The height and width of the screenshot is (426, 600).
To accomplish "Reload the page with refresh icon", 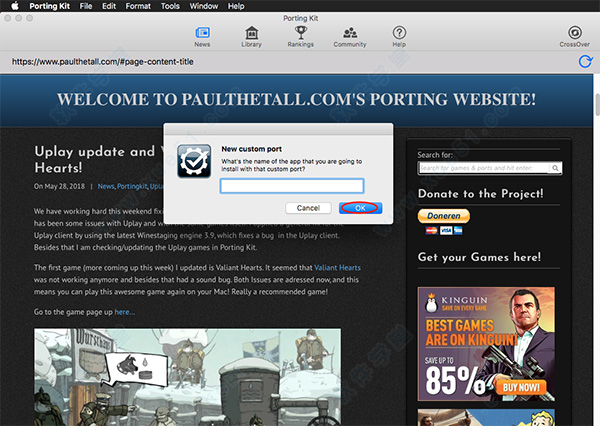I will (585, 61).
